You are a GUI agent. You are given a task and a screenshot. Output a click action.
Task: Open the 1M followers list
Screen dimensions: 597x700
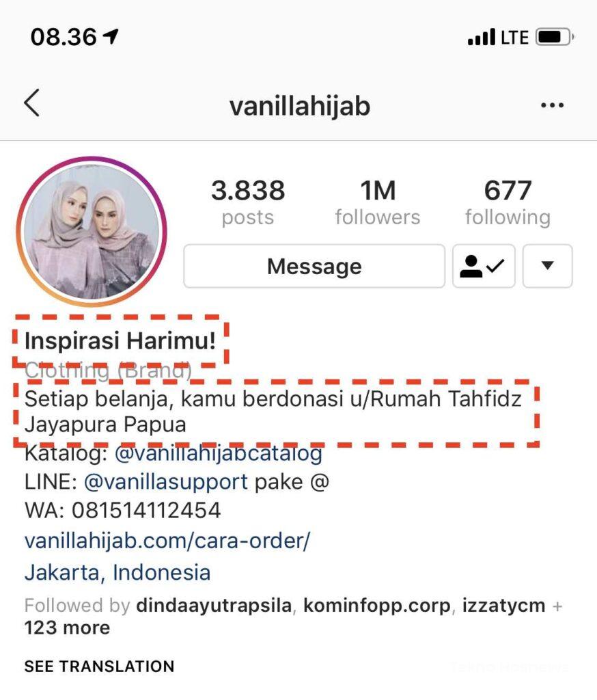click(x=378, y=202)
